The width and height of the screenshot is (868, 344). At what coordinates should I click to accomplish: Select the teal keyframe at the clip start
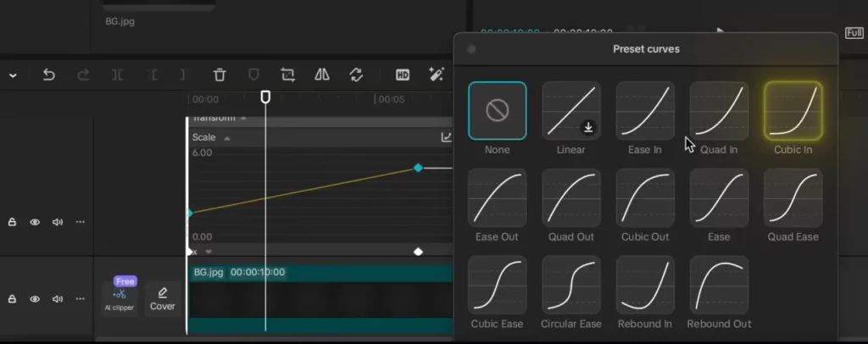pyautogui.click(x=190, y=213)
